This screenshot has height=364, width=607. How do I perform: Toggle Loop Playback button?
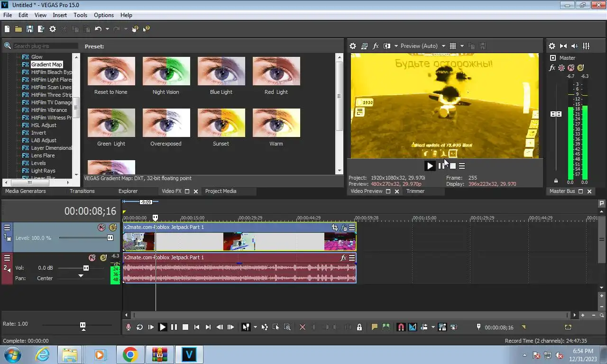139,327
